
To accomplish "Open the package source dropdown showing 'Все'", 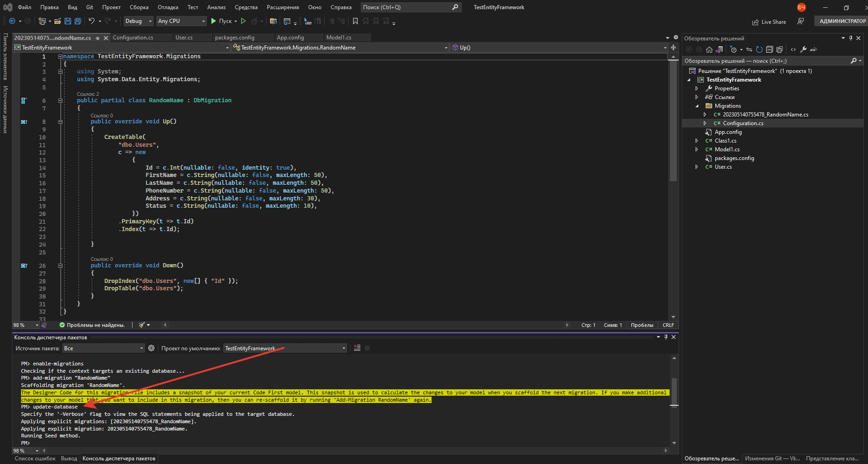I will pyautogui.click(x=104, y=348).
